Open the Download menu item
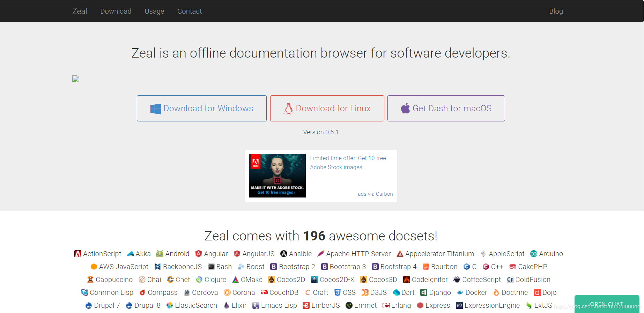Screen dimensions: 644x313 (x=116, y=11)
